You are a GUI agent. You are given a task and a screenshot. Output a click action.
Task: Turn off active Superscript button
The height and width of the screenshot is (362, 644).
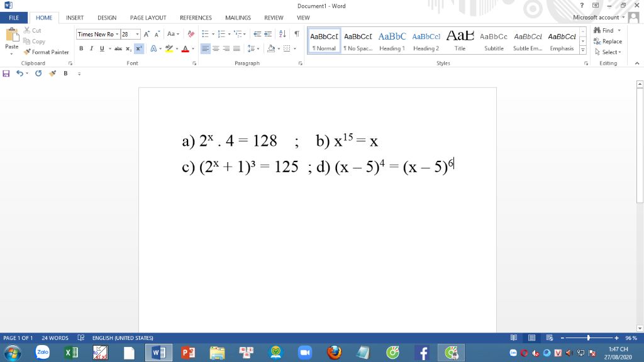tap(139, 48)
